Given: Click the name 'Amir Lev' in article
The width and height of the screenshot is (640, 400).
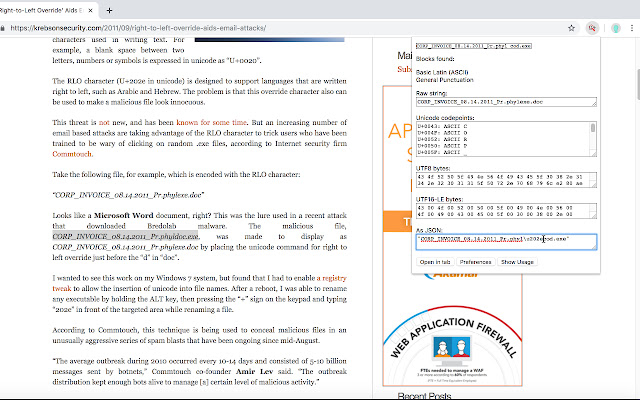Looking at the screenshot, I should coord(253,371).
